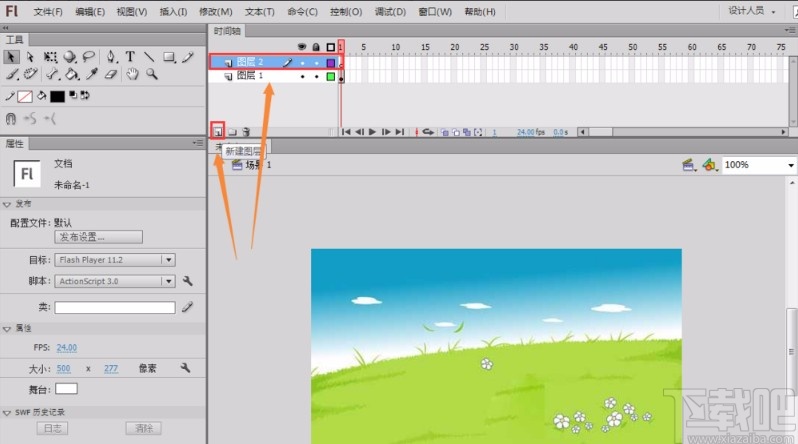Viewport: 798px width, 444px height.
Task: Play the timeline
Action: point(373,132)
